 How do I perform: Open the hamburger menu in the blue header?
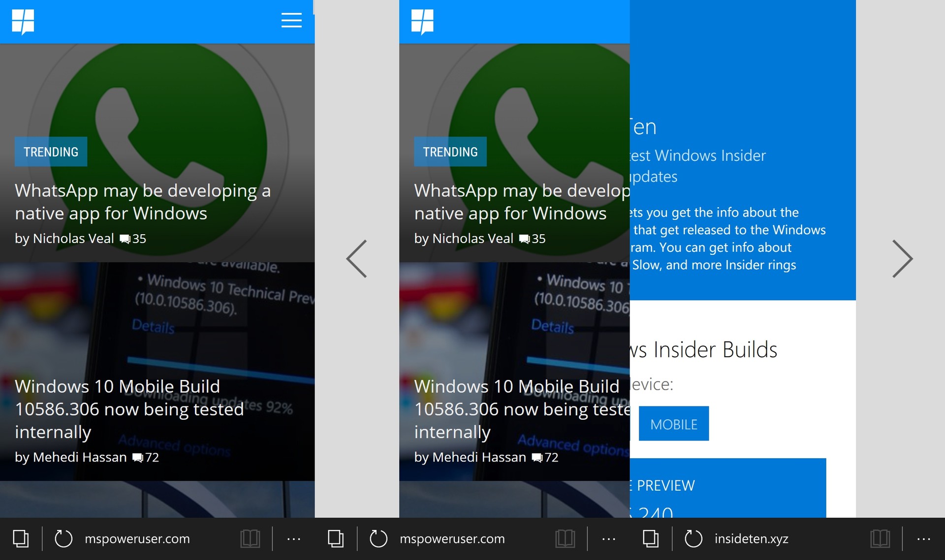click(x=291, y=21)
